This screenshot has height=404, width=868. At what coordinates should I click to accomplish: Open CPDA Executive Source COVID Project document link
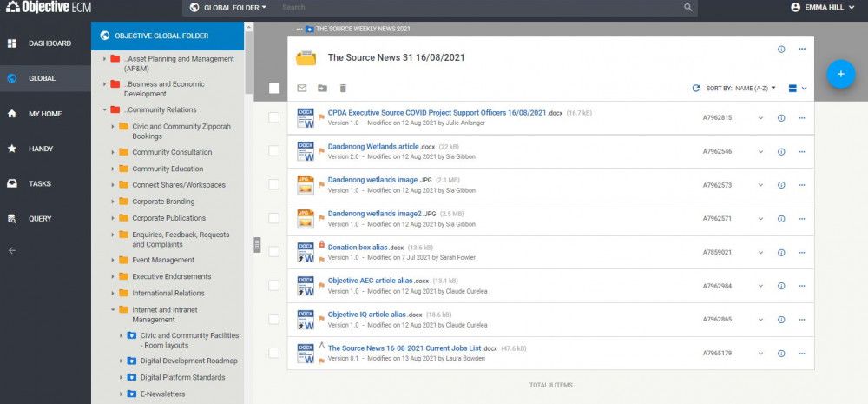click(x=437, y=112)
